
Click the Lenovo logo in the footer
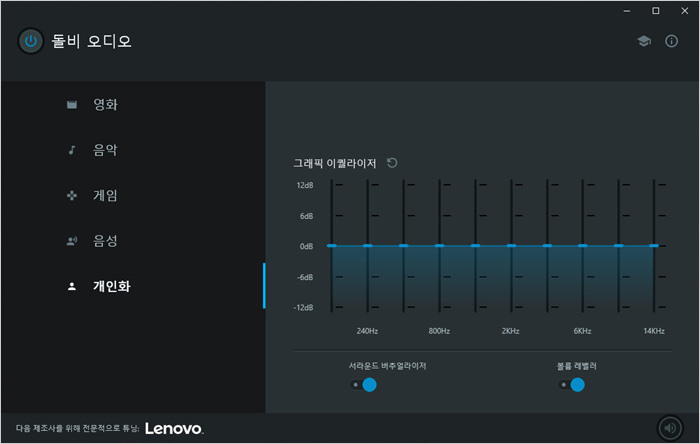point(174,428)
